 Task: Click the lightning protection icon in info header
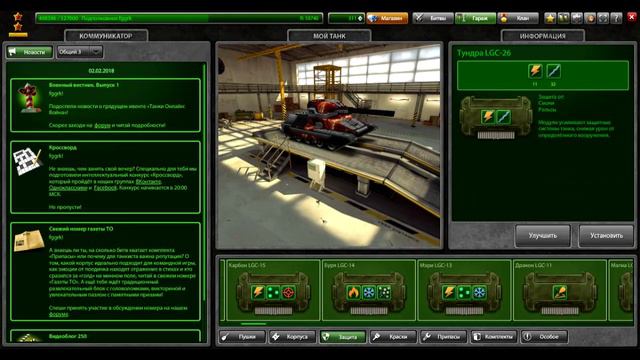[x=535, y=71]
